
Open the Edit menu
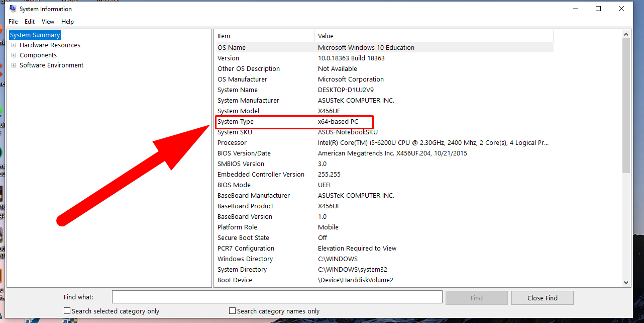coord(30,22)
